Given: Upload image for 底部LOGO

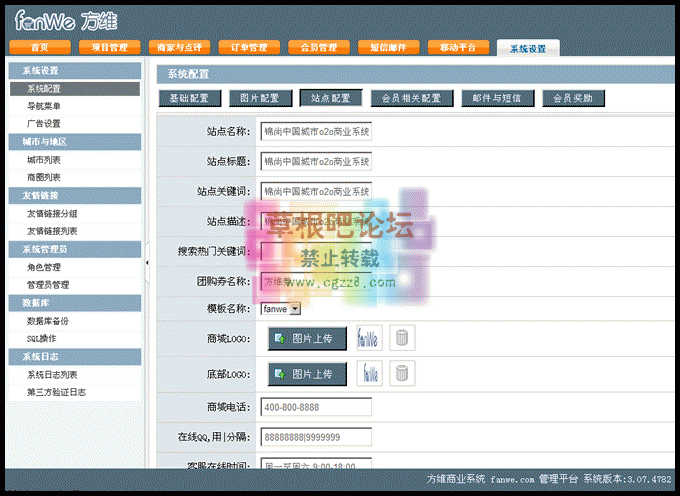Looking at the screenshot, I should click(x=307, y=374).
